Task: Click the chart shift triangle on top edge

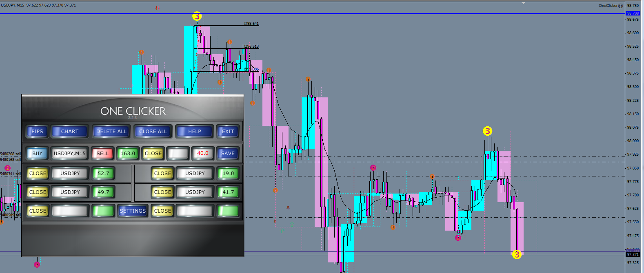Action: [523, 3]
